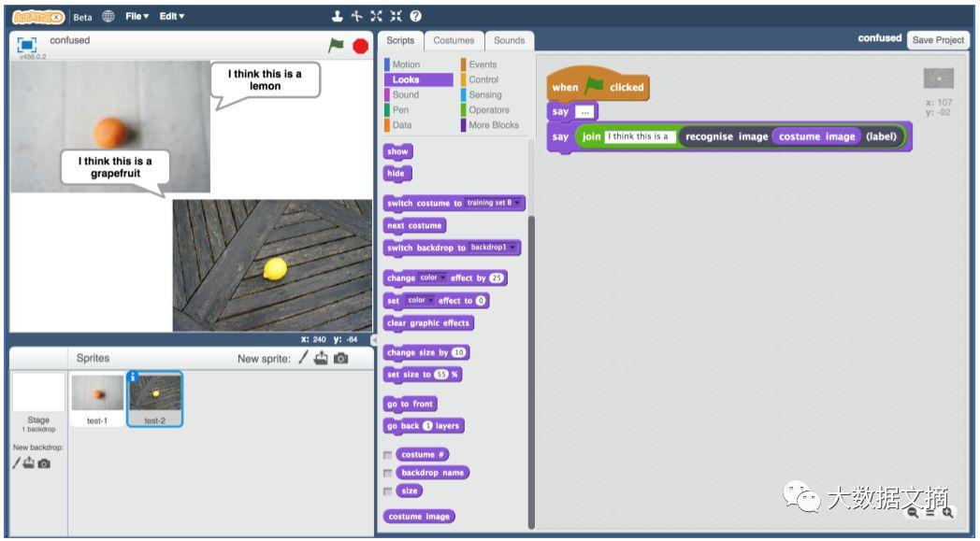980x541 pixels.
Task: Paint a new backdrop with the brush icon
Action: pyautogui.click(x=16, y=463)
